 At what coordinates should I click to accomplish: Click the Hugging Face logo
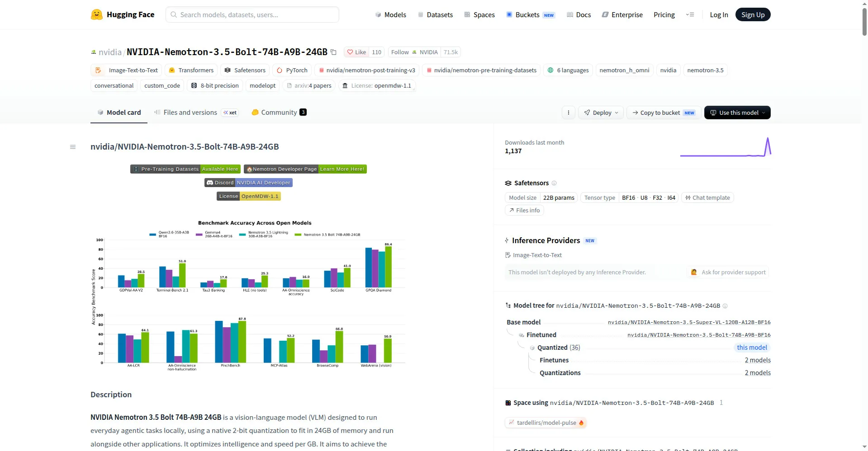tap(123, 14)
